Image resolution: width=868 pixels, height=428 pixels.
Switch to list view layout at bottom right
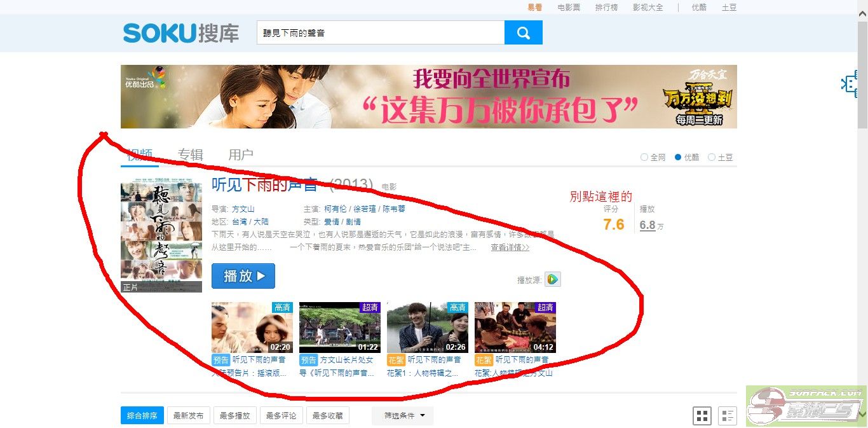pos(728,415)
